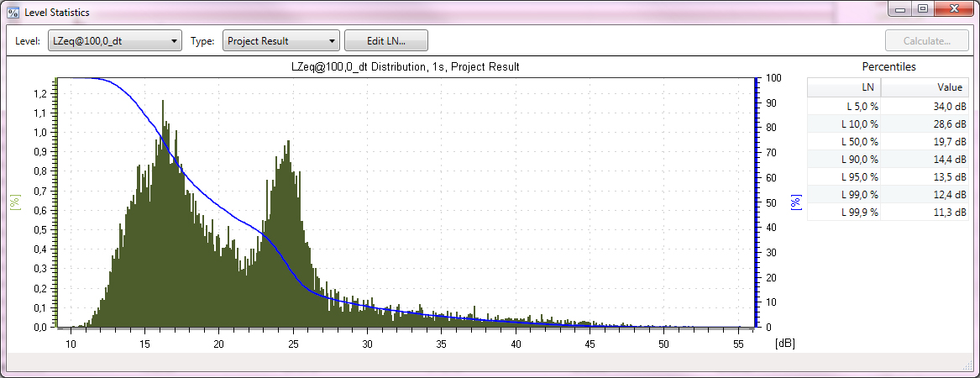980x378 pixels.
Task: Sort by the LN column header
Action: pyautogui.click(x=844, y=87)
